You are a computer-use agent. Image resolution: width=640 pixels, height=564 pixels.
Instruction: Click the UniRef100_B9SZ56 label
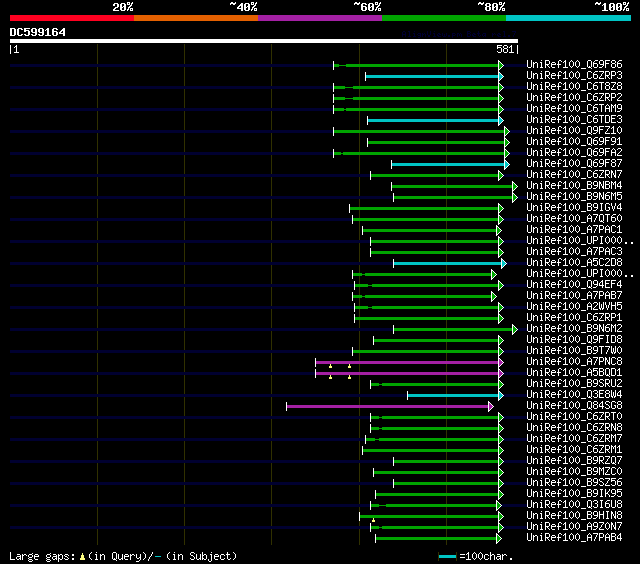click(574, 483)
